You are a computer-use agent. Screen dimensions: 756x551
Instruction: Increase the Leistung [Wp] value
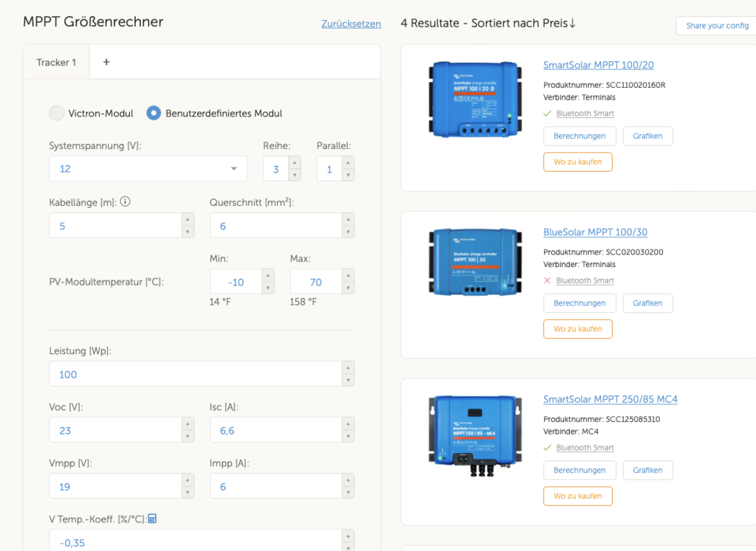tap(348, 368)
